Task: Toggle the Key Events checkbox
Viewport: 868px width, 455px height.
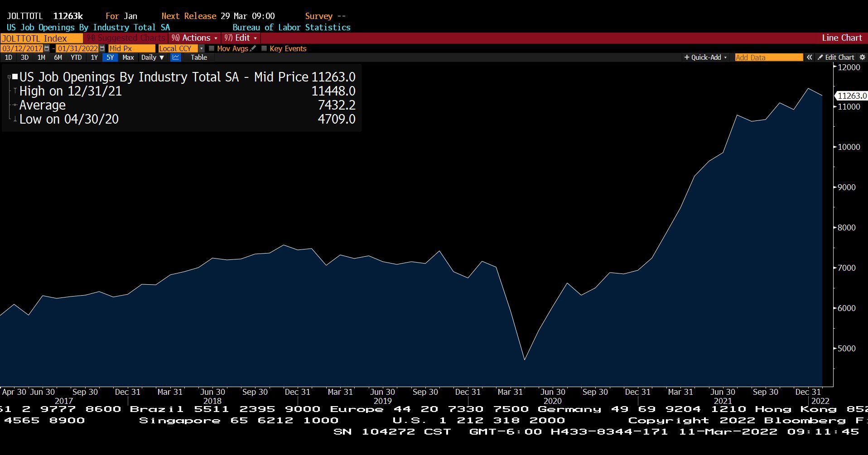Action: point(264,48)
